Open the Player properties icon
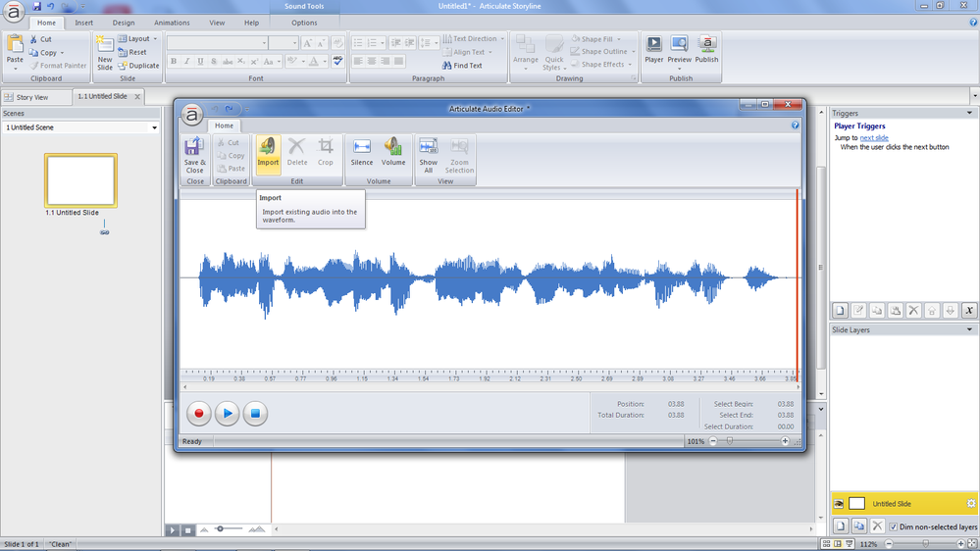980x551 pixels. pyautogui.click(x=653, y=48)
